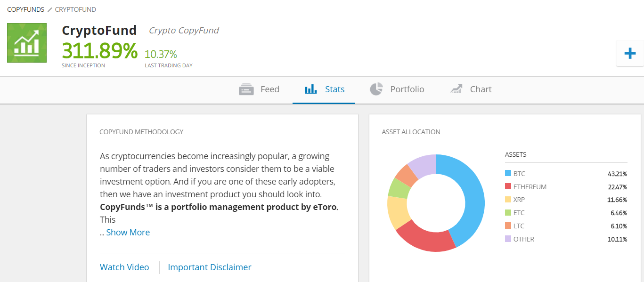This screenshot has width=644, height=282.
Task: Go to COPYFUNDS in the breadcrumb
Action: (25, 9)
